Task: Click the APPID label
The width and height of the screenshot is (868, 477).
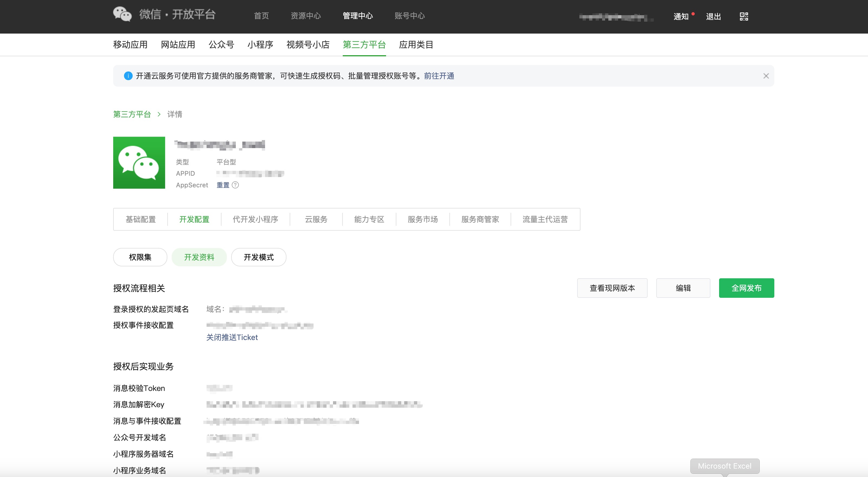Action: click(185, 174)
